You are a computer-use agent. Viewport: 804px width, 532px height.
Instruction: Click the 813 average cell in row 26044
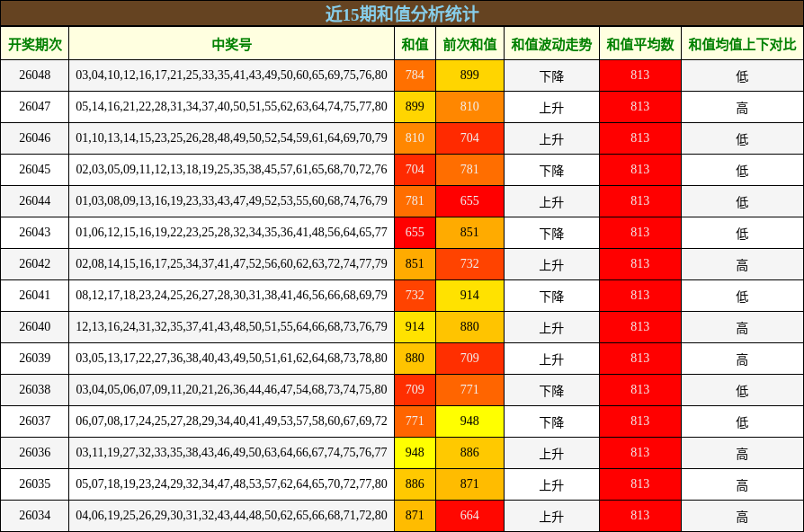coord(639,201)
